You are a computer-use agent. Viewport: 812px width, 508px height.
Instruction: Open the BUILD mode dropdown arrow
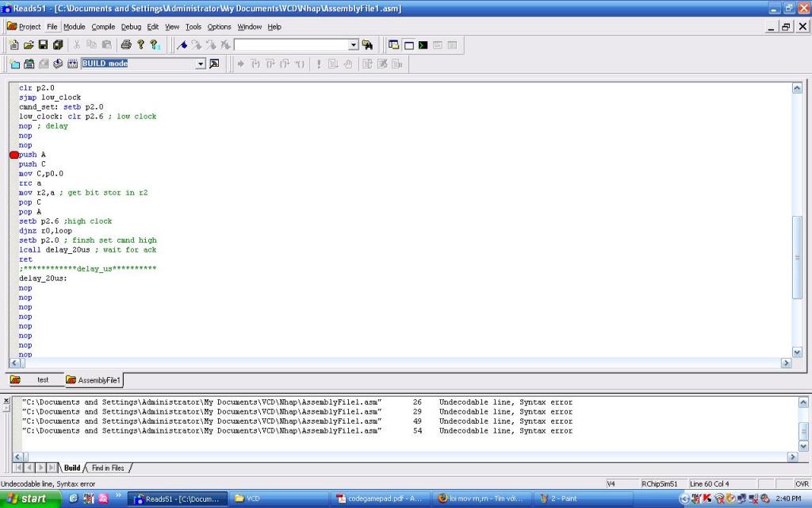point(201,63)
